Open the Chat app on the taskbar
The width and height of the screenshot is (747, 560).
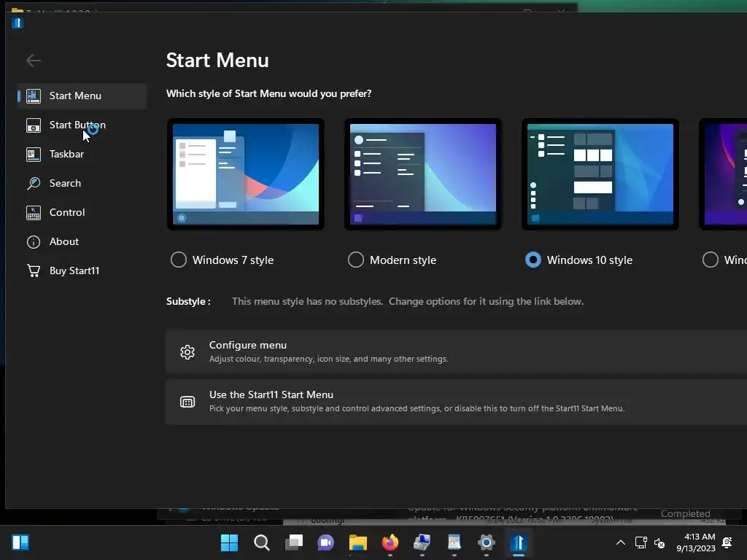click(x=326, y=542)
